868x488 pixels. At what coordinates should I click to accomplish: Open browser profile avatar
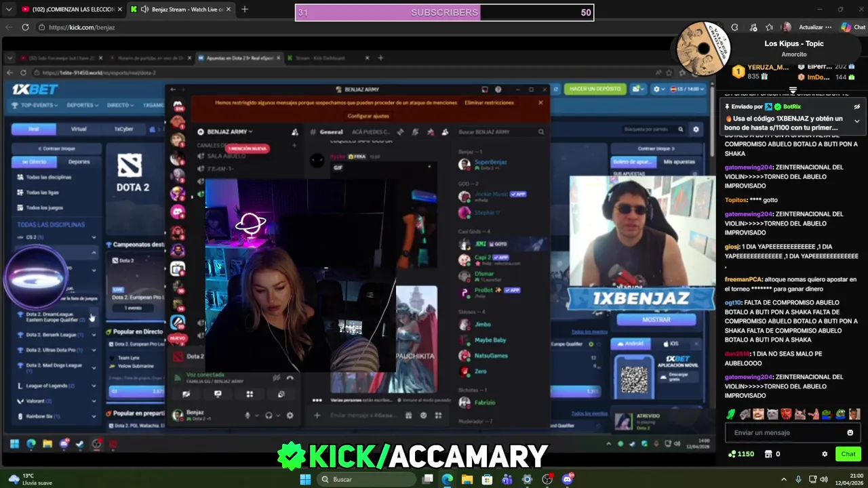coord(786,27)
